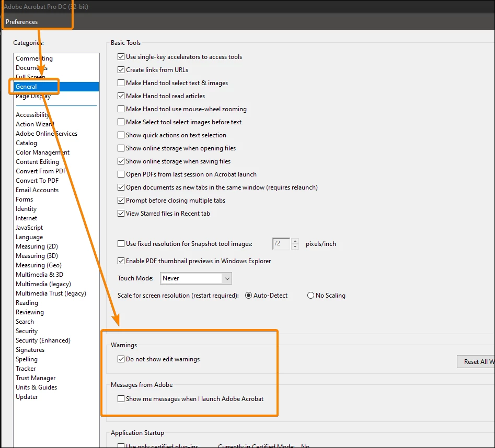Select Page Display category
Screen dimensions: 495x448
[33, 96]
